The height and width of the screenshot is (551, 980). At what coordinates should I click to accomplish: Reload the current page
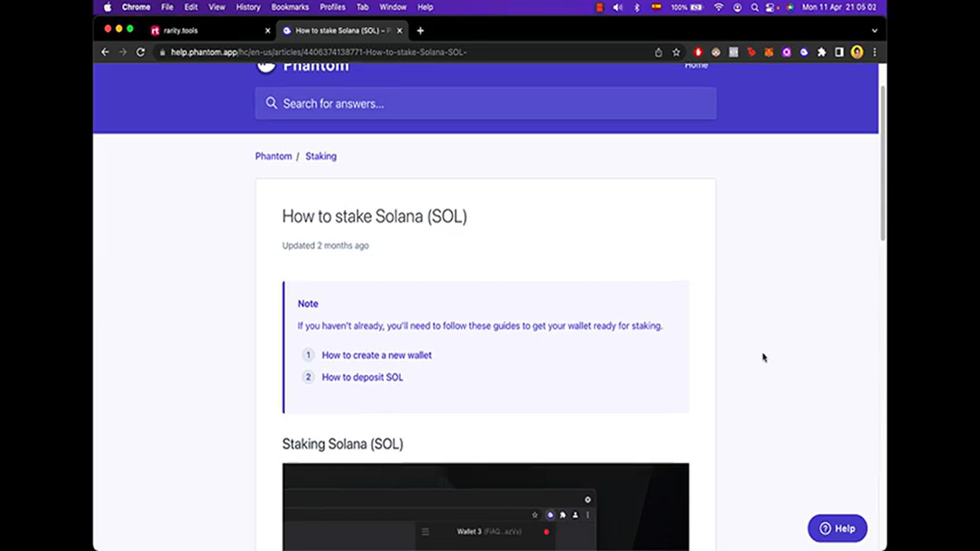click(140, 52)
